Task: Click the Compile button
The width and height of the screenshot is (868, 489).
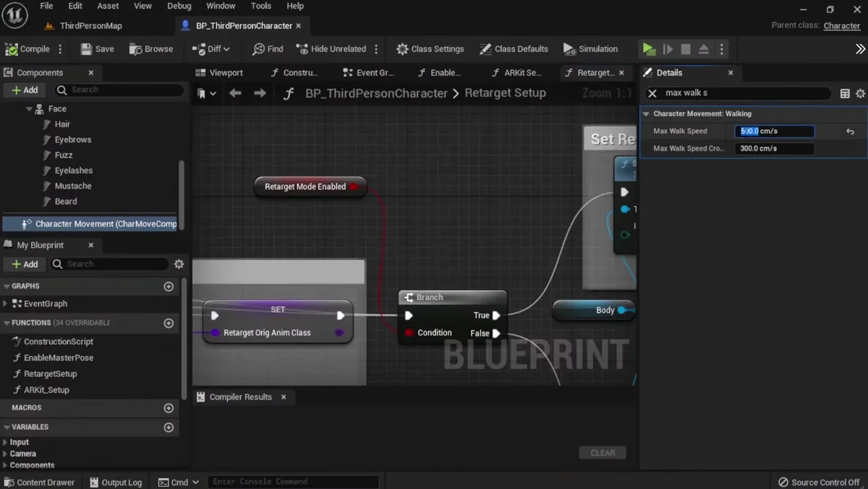Action: (x=27, y=49)
